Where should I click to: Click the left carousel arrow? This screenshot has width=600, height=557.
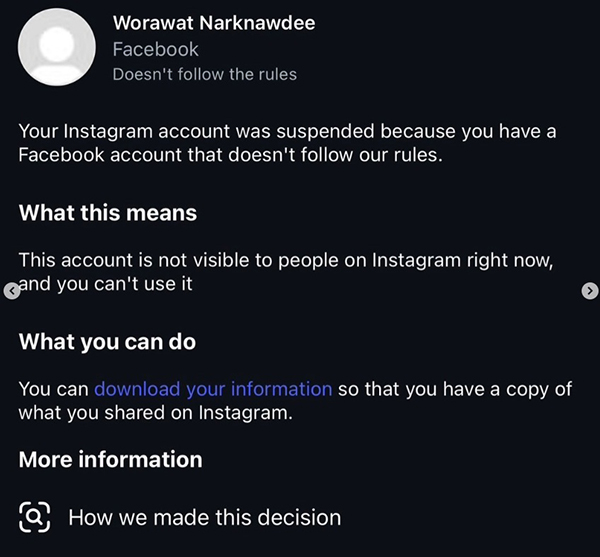click(x=11, y=291)
